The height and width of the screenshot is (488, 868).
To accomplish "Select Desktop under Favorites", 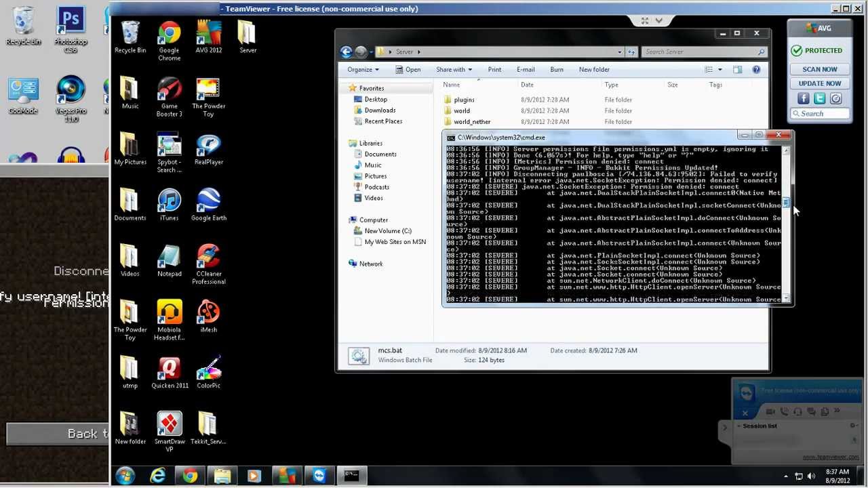I will (376, 99).
